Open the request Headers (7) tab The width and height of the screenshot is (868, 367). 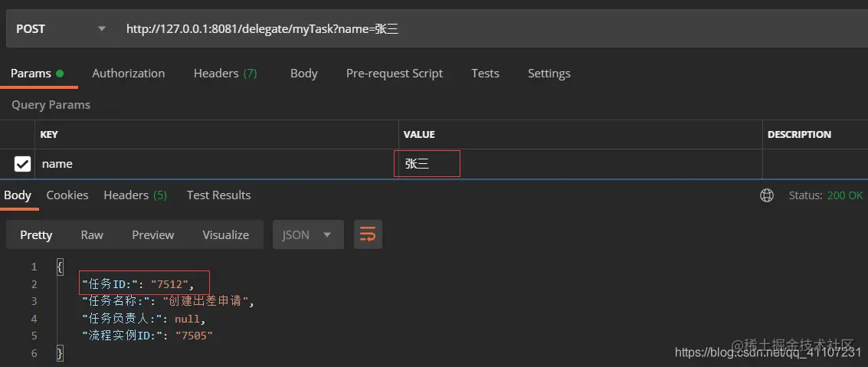coord(225,74)
